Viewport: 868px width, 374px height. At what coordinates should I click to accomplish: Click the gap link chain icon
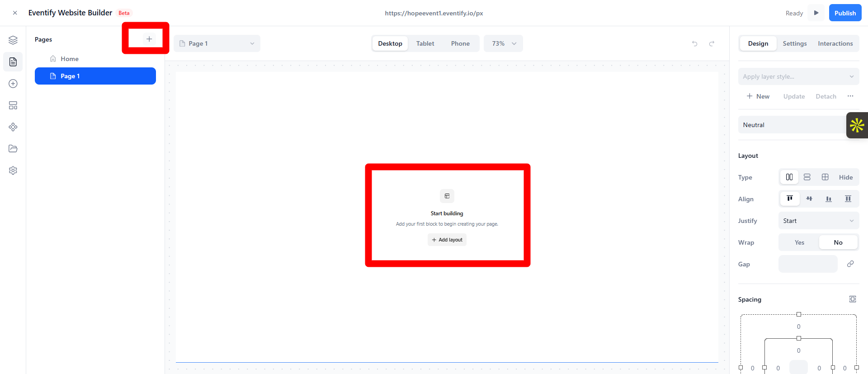(850, 264)
